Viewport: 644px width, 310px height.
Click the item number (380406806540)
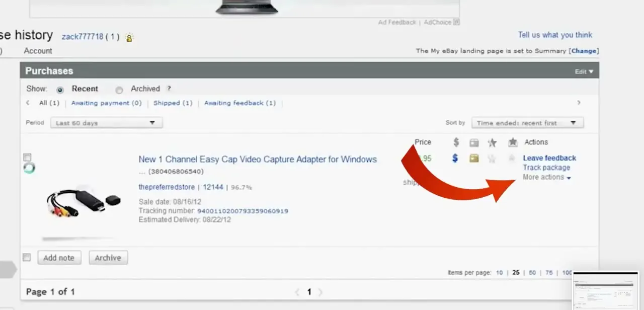point(176,172)
